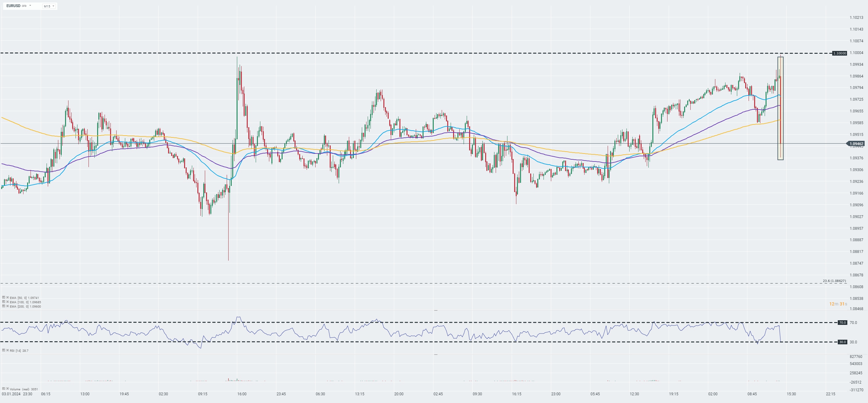868x403 pixels.
Task: Click the 1.10000 horizontal line price tag
Action: coord(839,53)
